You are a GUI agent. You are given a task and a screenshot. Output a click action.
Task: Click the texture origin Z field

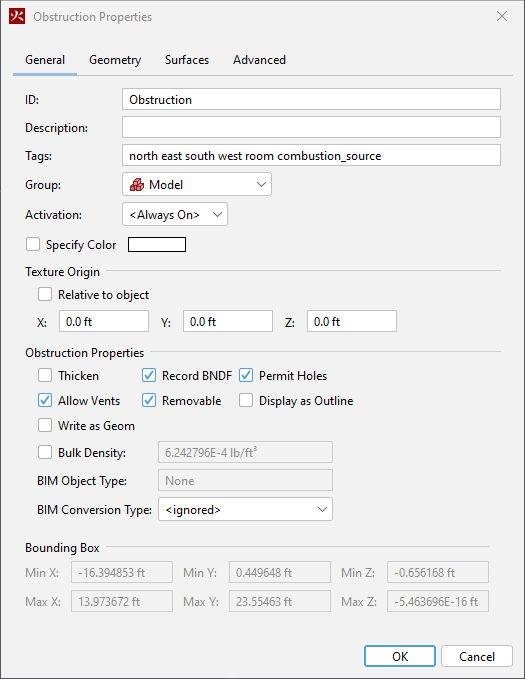tap(352, 321)
